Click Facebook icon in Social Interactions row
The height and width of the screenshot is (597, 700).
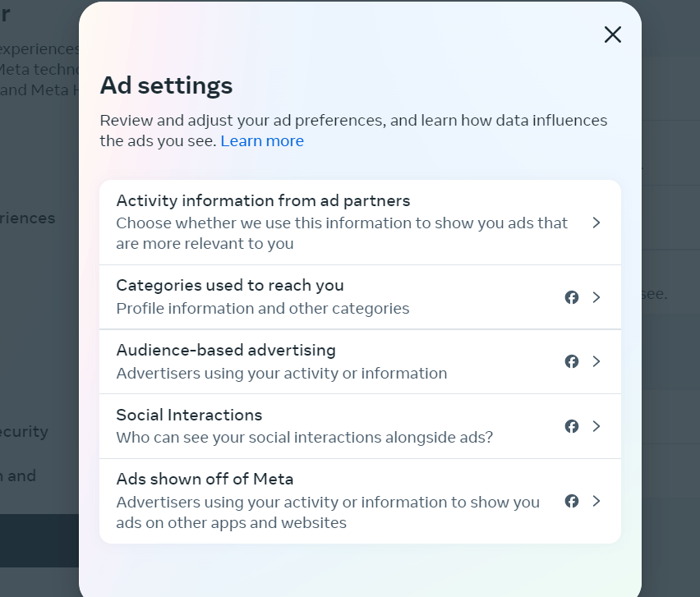pyautogui.click(x=572, y=426)
